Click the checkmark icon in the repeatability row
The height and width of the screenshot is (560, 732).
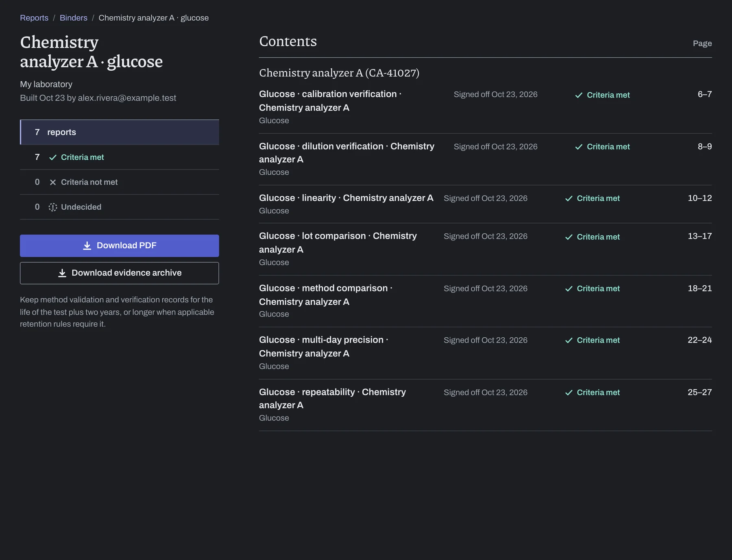click(569, 393)
